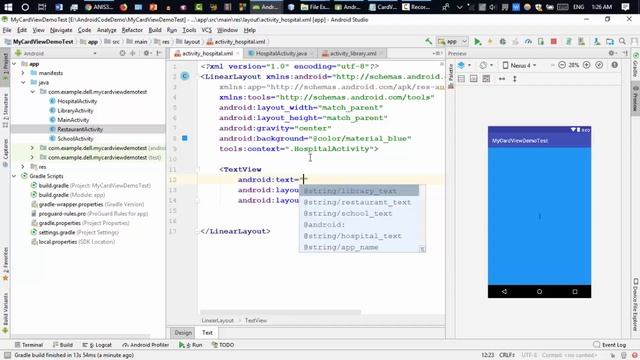
Task: Select MainActivity in the project tree
Action: tap(73, 120)
